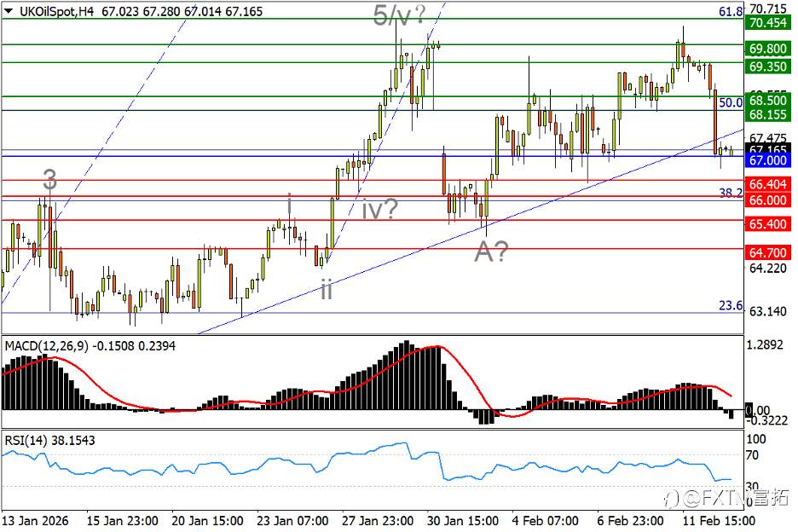Select the 65.400 red price label

point(768,224)
